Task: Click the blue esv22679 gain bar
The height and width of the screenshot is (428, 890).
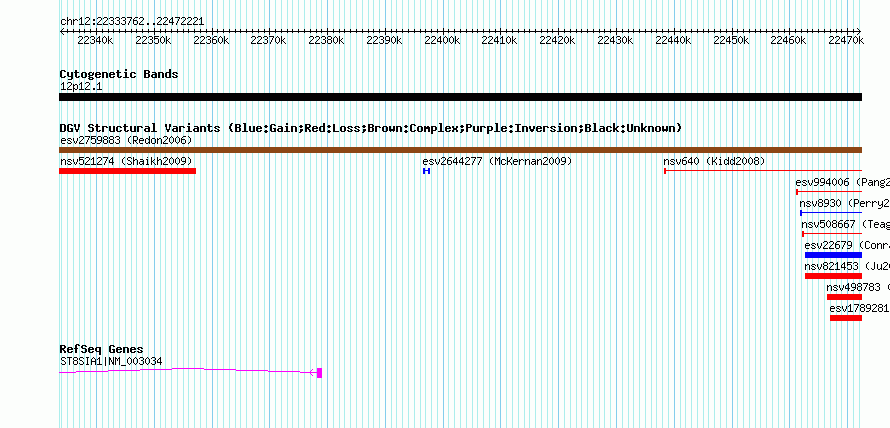Action: point(833,255)
